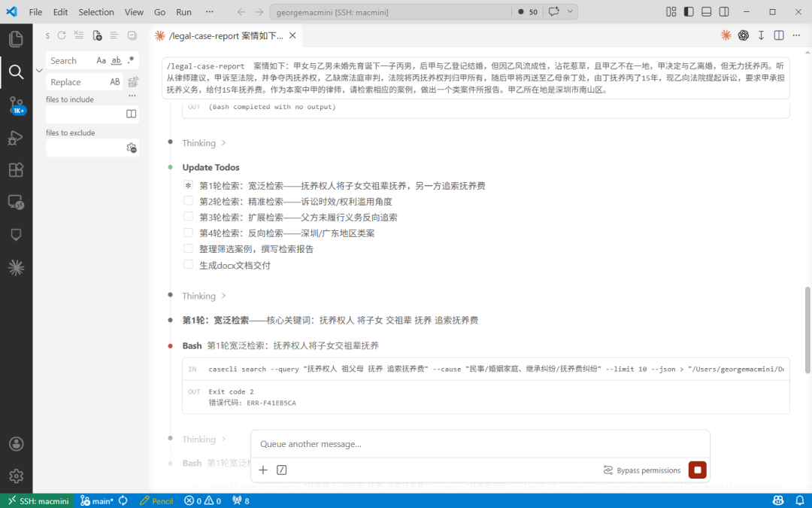Check the 生成docx文档交付 todo checkbox
Viewport: 812px width, 508px height.
point(188,265)
